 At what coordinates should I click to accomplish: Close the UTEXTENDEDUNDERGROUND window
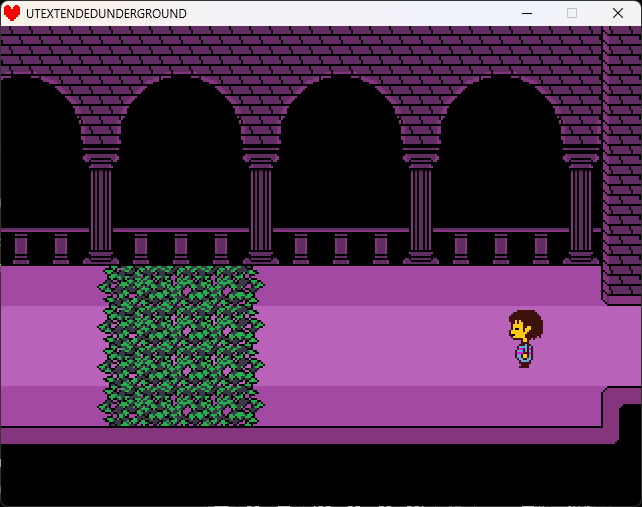point(618,13)
